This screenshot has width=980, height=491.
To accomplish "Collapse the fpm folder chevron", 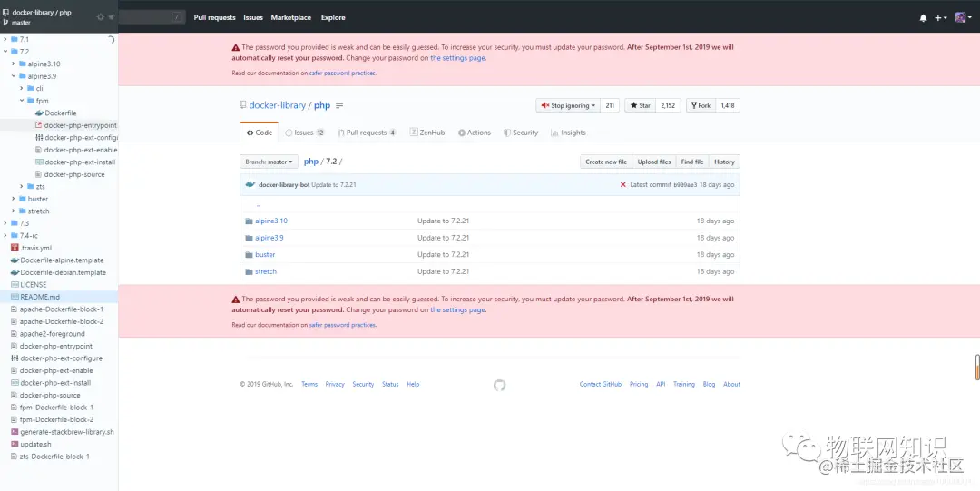I will [22, 101].
